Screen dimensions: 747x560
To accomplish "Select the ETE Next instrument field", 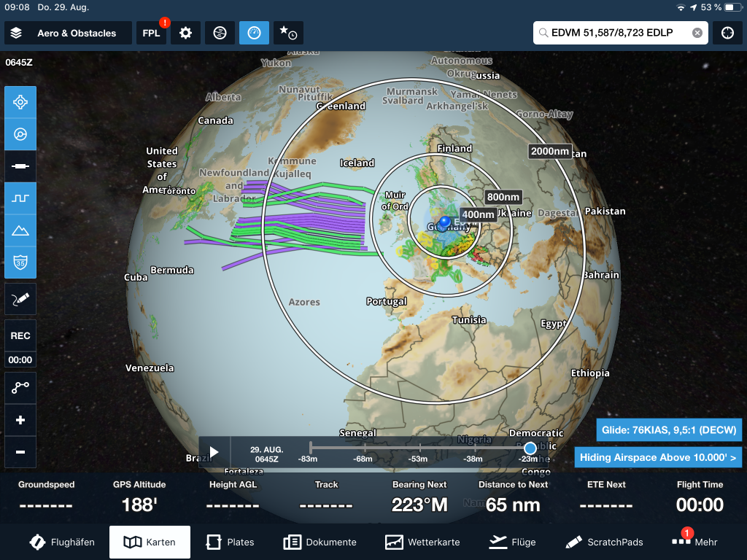I will click(606, 497).
